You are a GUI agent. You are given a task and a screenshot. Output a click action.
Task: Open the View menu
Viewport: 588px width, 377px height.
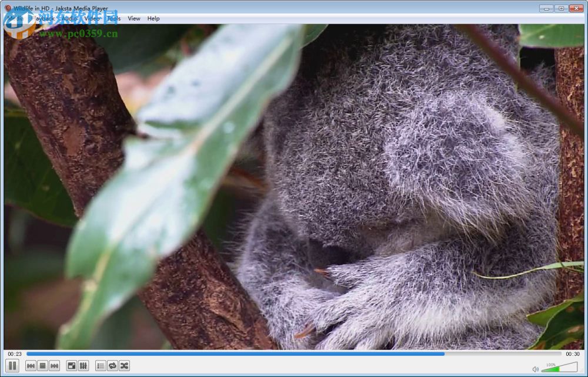[133, 18]
